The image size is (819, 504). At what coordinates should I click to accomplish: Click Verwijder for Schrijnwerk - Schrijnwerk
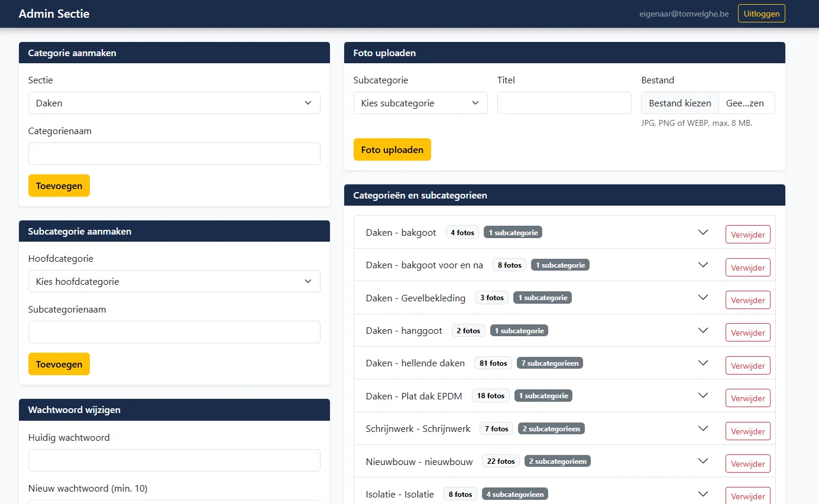748,431
